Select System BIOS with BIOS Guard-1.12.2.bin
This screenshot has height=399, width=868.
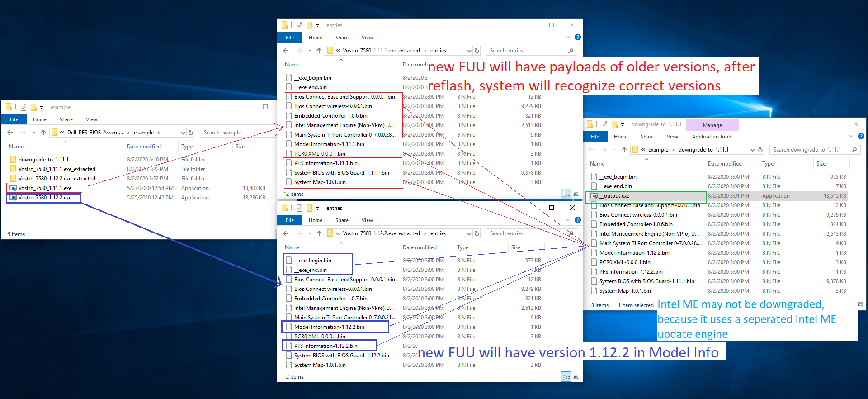[341, 356]
